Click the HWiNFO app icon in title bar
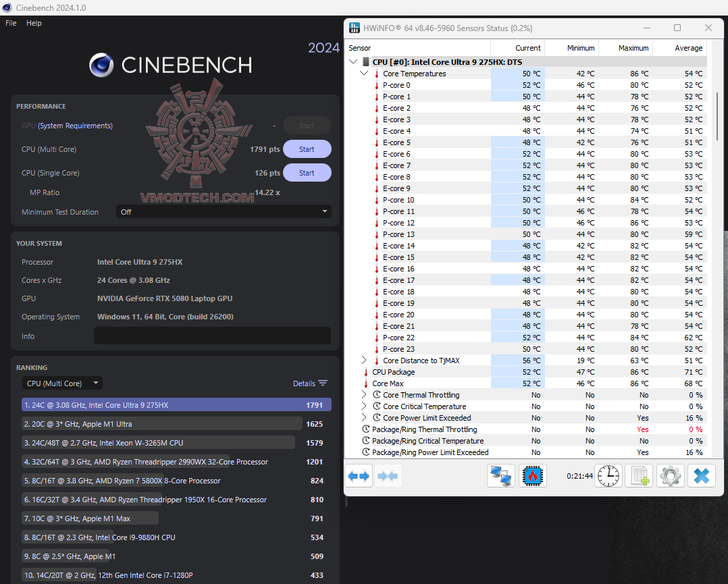728x584 pixels. coord(355,28)
